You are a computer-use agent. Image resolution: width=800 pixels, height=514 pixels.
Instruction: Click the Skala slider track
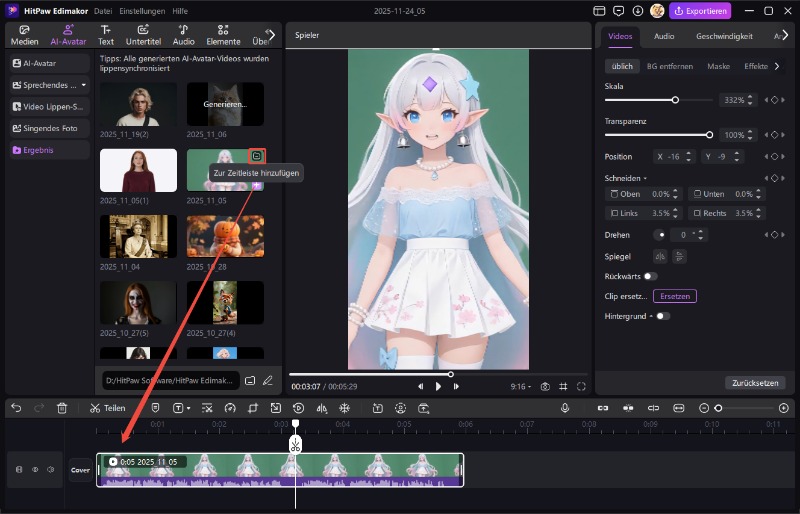click(x=640, y=100)
